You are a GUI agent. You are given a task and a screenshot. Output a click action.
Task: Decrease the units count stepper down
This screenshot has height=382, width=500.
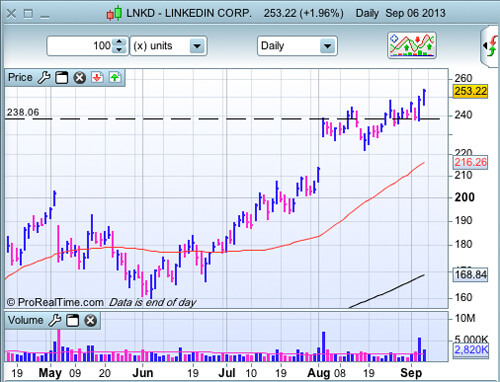point(119,50)
